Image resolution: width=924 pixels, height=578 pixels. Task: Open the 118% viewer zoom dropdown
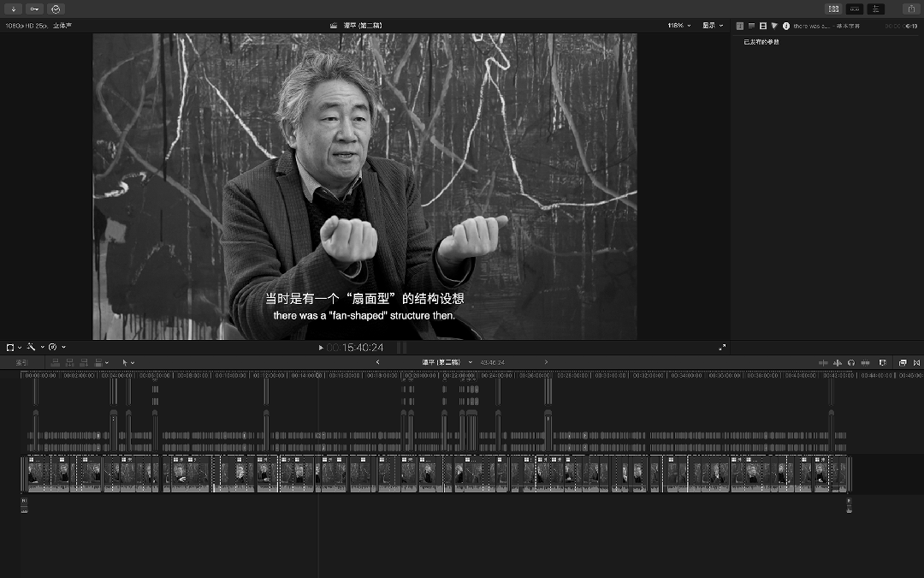[677, 25]
